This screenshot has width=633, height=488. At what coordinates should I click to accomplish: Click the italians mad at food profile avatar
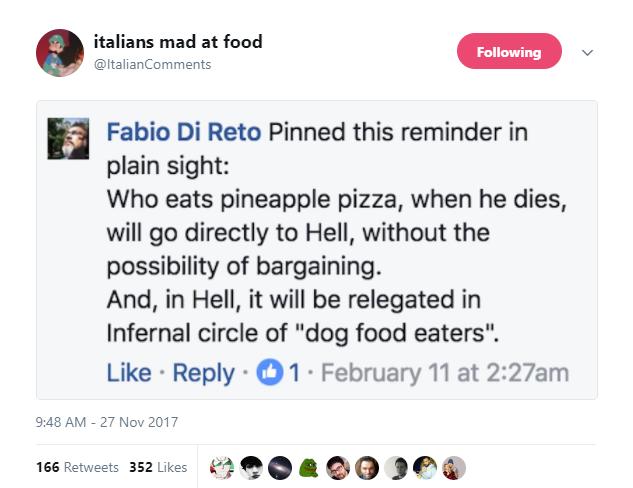click(x=60, y=54)
